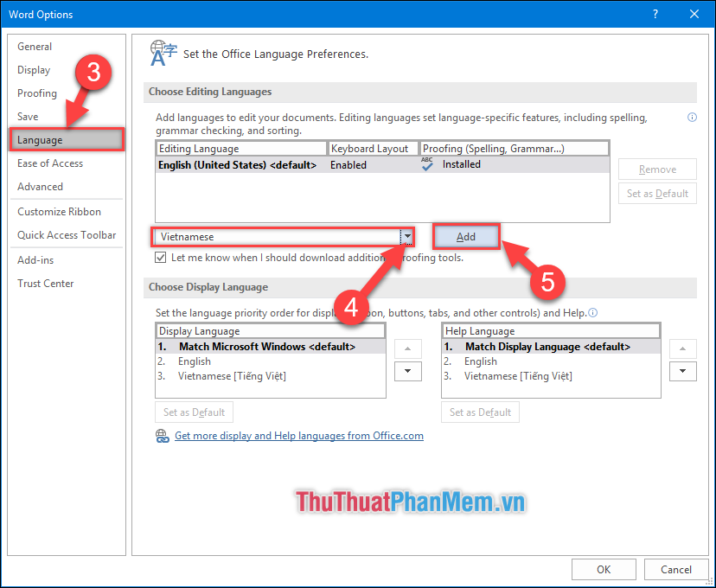
Task: Move display language up with arrow button
Action: coord(408,348)
